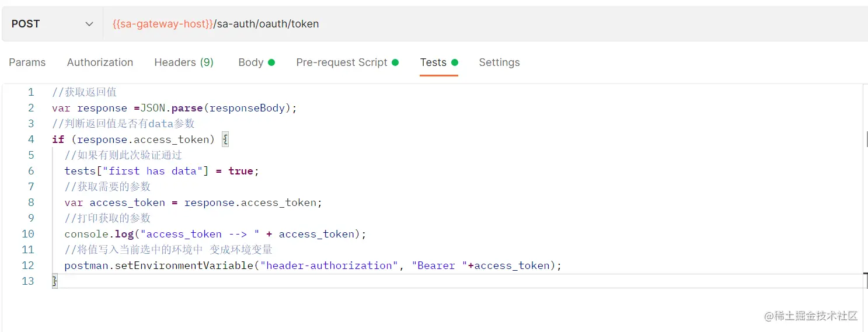Open the Settings tab
The width and height of the screenshot is (868, 332).
click(x=499, y=62)
